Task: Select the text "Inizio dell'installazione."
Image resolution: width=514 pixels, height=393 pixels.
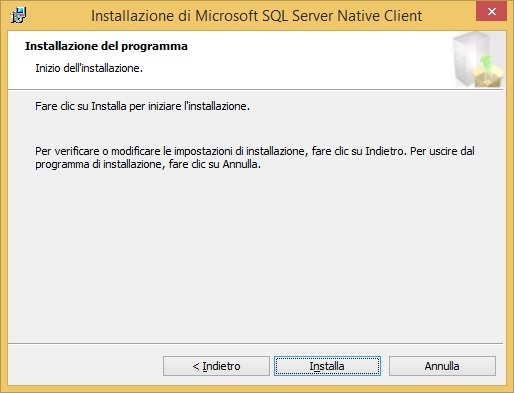Action: click(89, 68)
